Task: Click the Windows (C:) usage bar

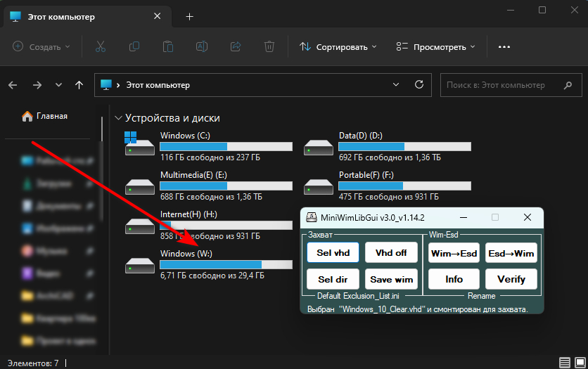Action: tap(226, 146)
